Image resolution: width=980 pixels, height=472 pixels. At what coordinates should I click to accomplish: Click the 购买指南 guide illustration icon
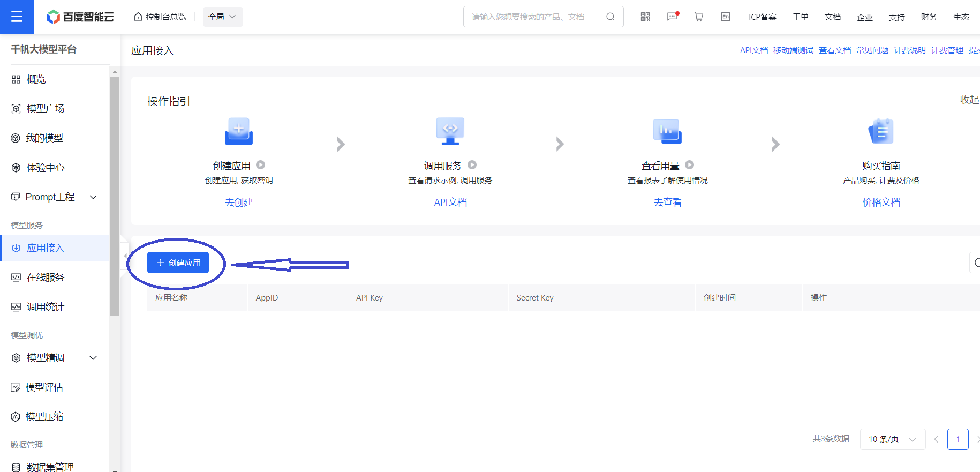click(x=881, y=131)
